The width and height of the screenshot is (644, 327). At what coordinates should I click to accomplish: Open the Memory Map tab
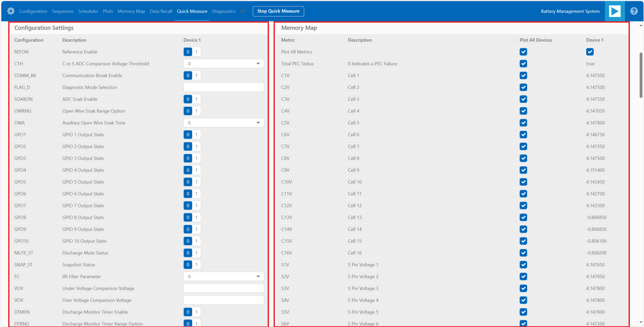click(131, 11)
